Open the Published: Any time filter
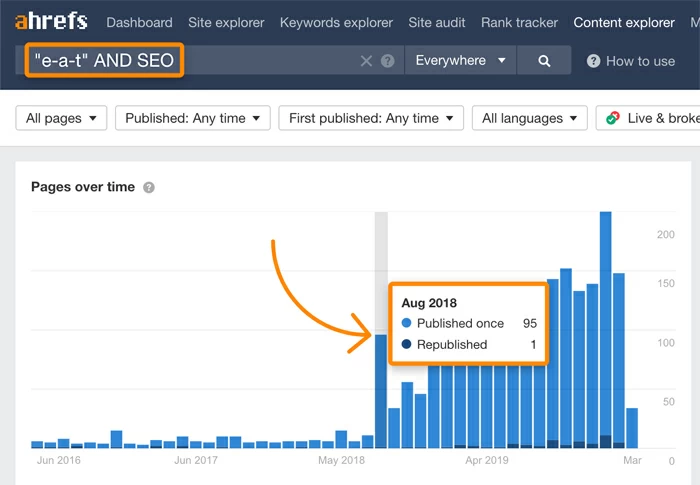Image resolution: width=700 pixels, height=485 pixels. coord(193,118)
